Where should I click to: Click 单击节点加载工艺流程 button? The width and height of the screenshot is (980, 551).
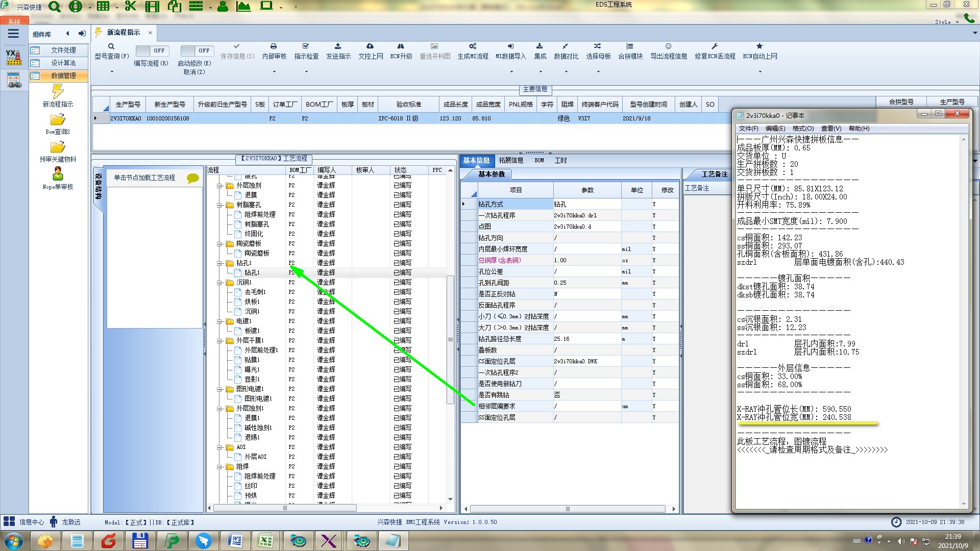144,178
